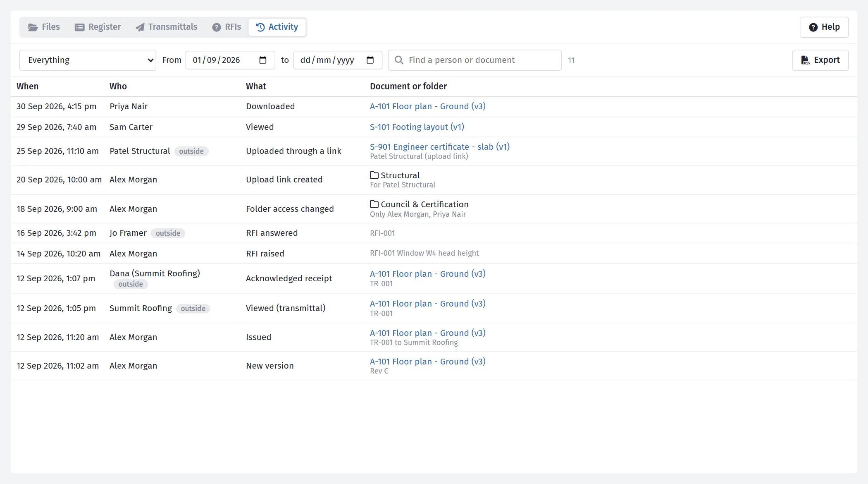Click the Structural folder name

400,175
